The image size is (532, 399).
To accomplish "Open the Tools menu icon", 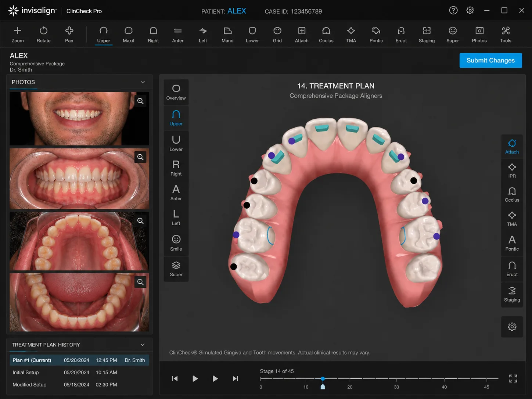I will pos(506,35).
